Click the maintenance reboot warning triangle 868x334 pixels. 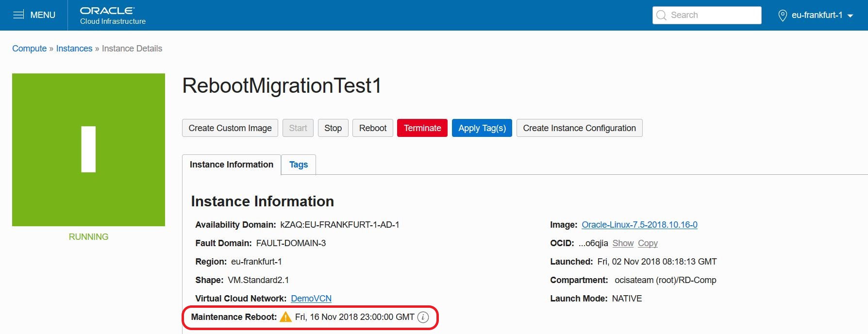click(x=286, y=317)
